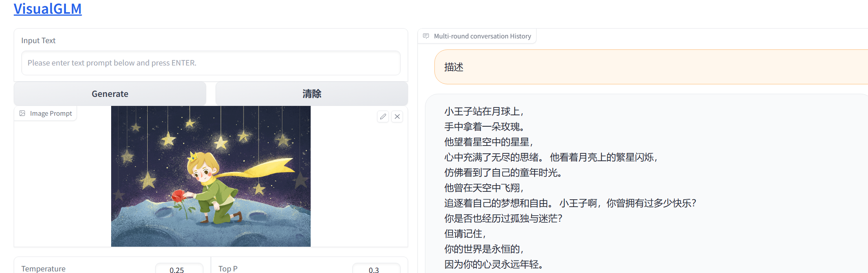Screen dimensions: 868x273
Task: Click the Top P value field 0.3
Action: pyautogui.click(x=376, y=269)
